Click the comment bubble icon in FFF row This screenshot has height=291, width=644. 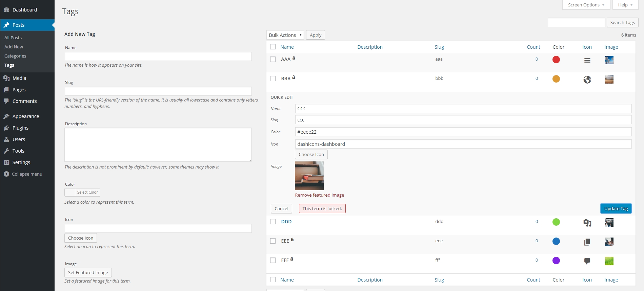(x=587, y=261)
